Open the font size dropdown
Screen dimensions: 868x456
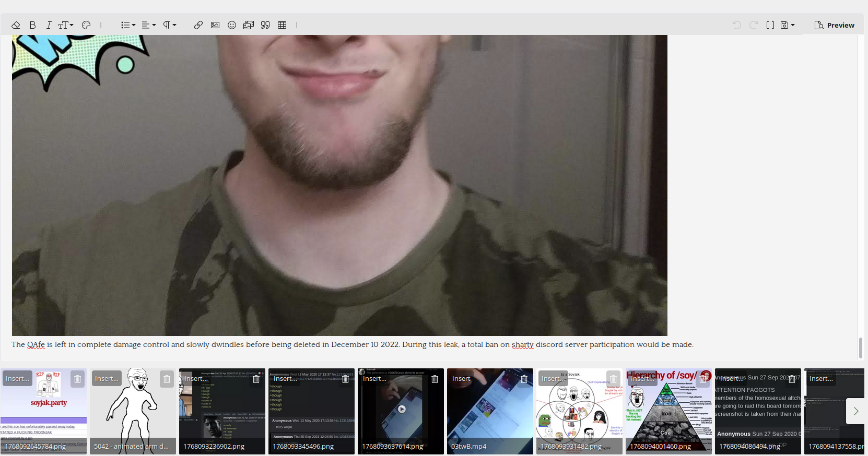click(x=65, y=25)
